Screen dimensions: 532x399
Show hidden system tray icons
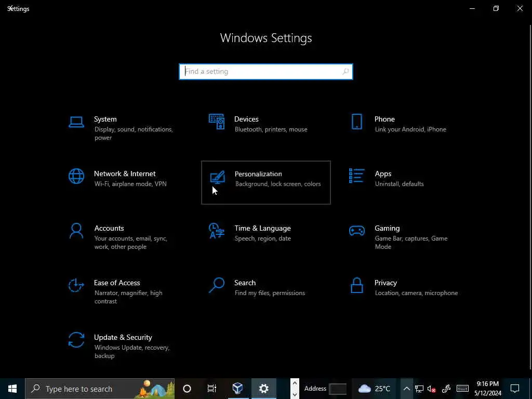(406, 389)
